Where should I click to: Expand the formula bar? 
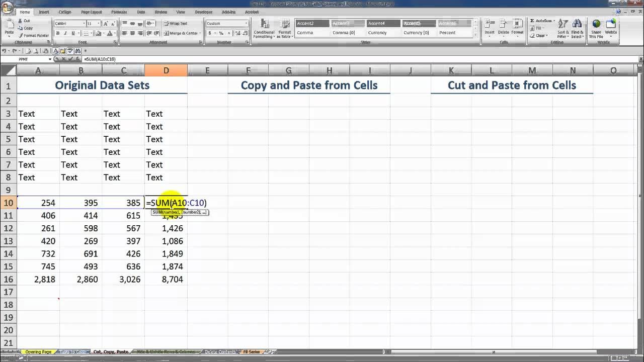640,59
